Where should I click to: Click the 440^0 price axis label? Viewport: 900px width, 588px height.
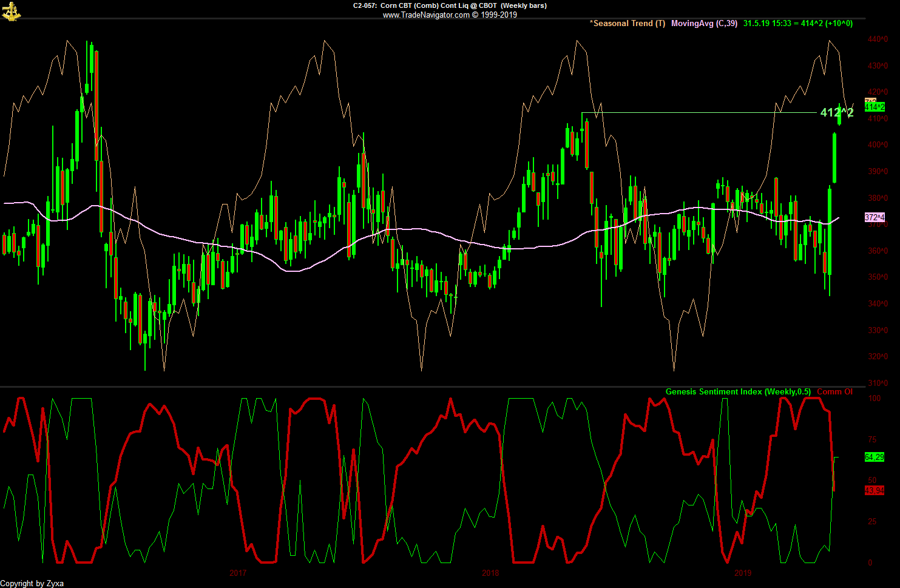(878, 39)
